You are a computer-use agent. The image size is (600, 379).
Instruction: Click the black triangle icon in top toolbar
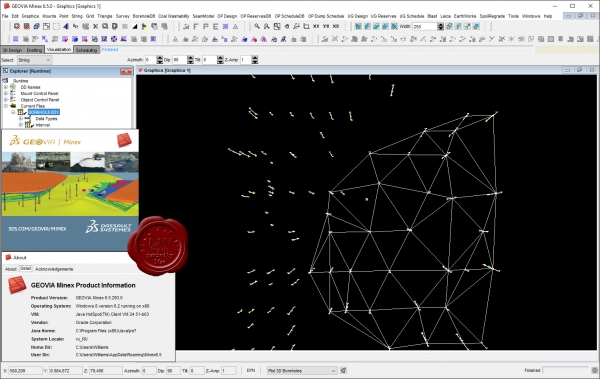pos(135,26)
